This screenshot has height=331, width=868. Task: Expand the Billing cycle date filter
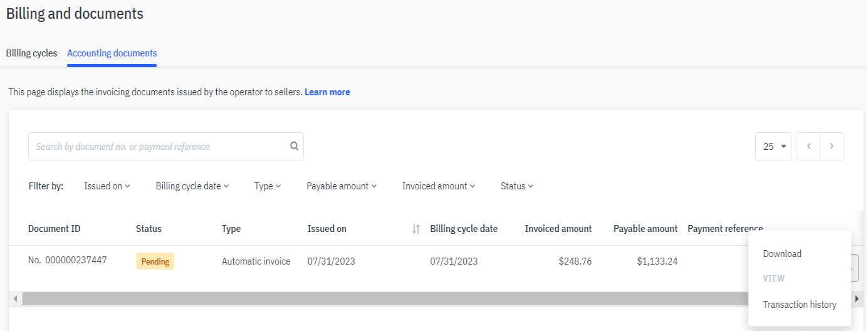coord(192,186)
